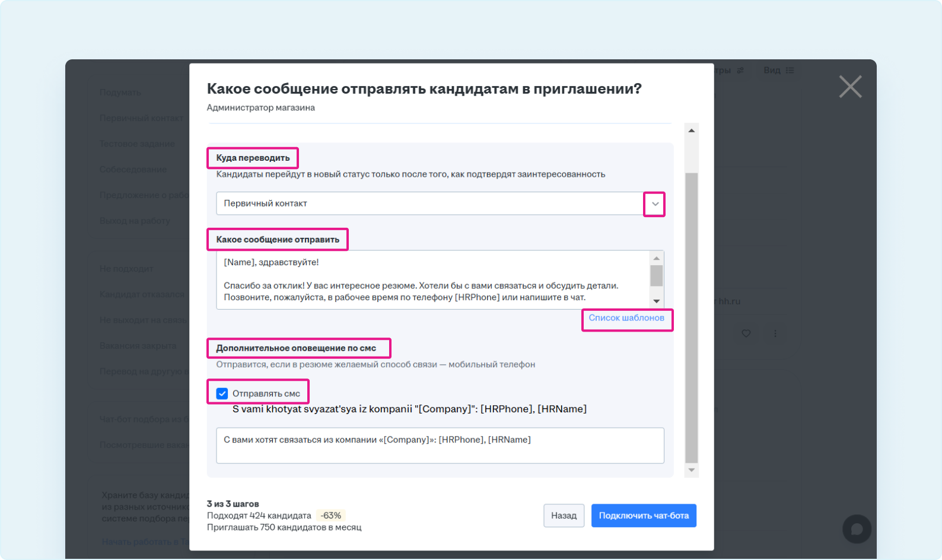Uncheck the Отправлять смс checkbox
Screen dimensions: 942x560
[222, 393]
